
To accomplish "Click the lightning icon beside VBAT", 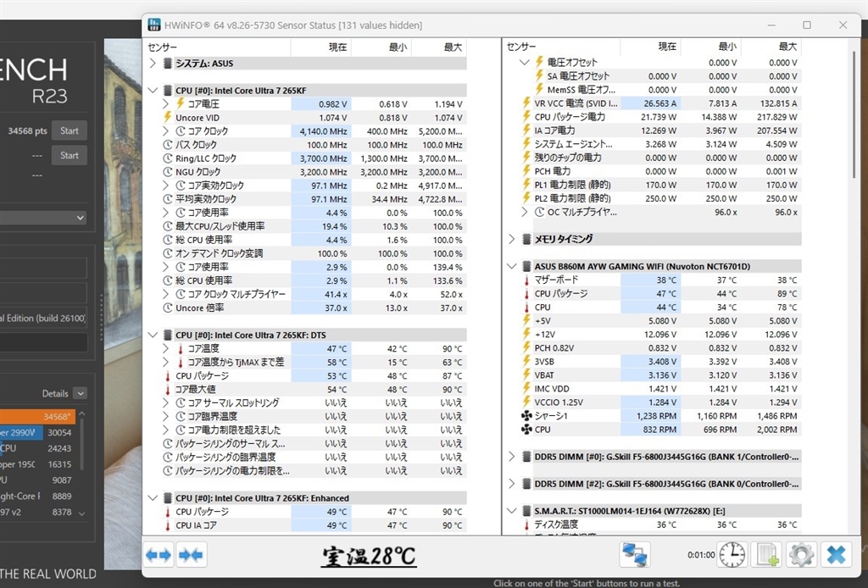I will point(526,375).
